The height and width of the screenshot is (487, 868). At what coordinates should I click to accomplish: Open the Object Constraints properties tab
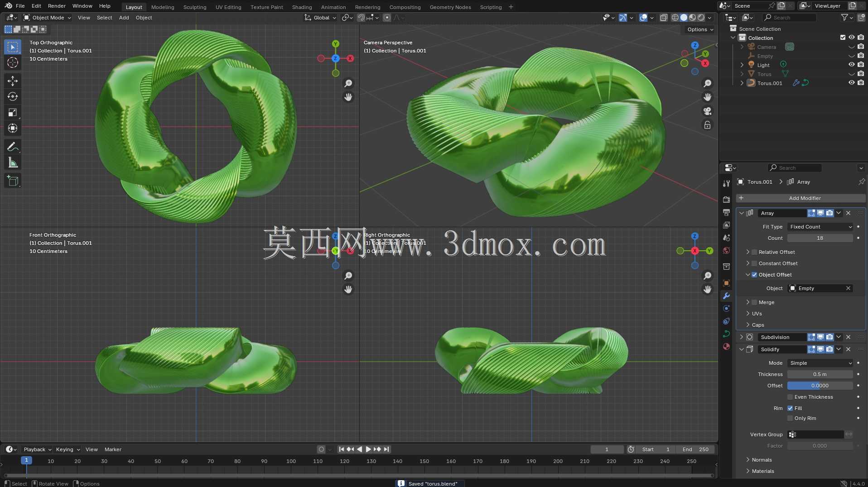726,321
